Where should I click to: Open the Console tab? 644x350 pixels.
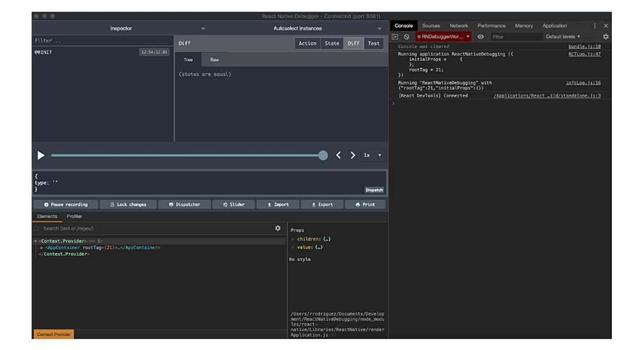pos(403,25)
